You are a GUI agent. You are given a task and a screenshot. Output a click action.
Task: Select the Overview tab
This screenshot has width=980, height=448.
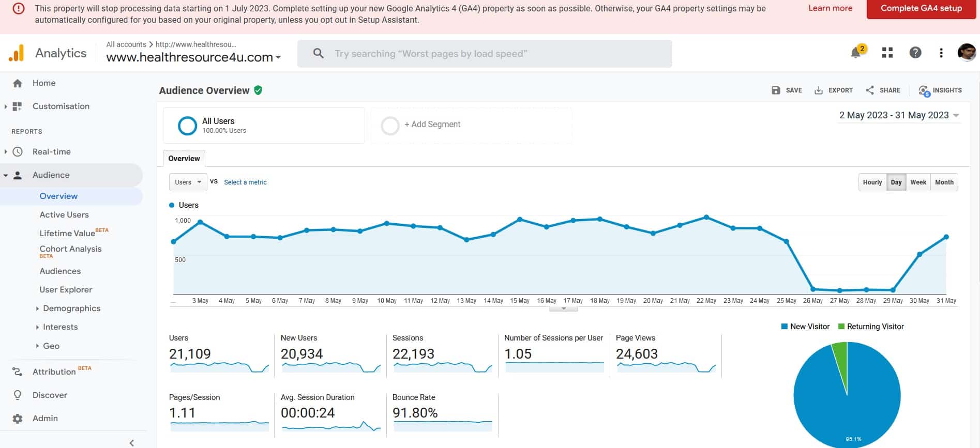(x=184, y=159)
